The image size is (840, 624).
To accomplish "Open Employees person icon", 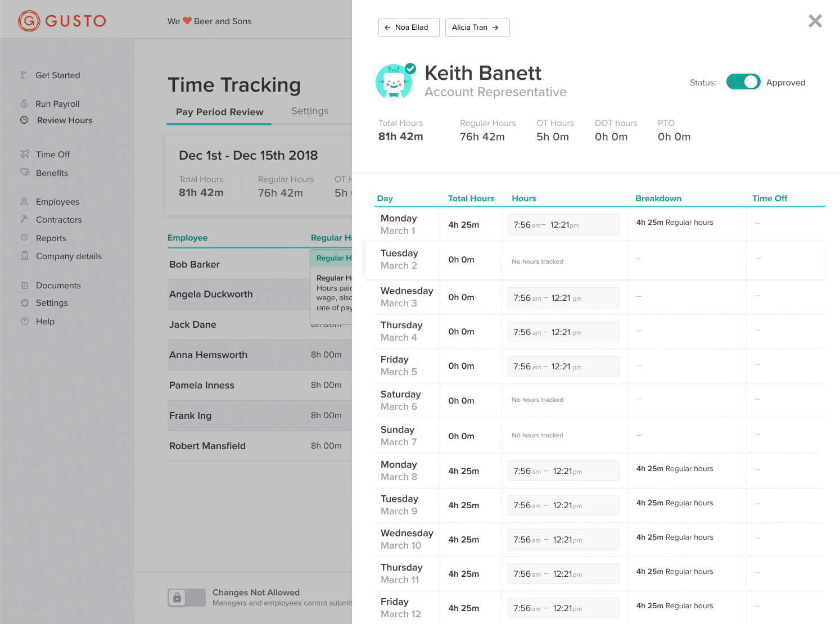I will (x=24, y=201).
